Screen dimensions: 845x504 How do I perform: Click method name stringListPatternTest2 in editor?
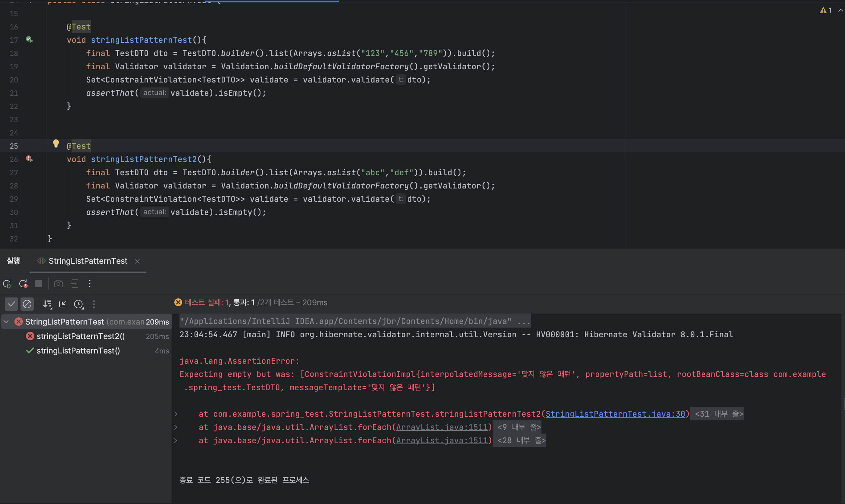(144, 159)
